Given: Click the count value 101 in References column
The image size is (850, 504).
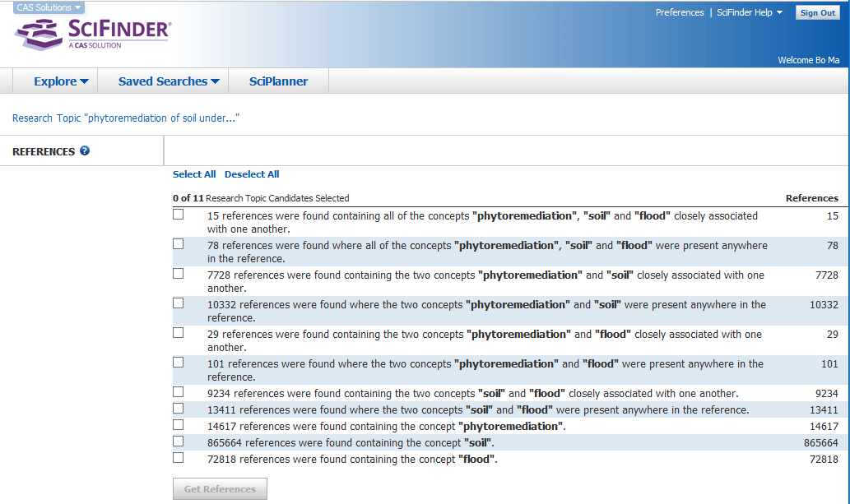Looking at the screenshot, I should point(829,364).
